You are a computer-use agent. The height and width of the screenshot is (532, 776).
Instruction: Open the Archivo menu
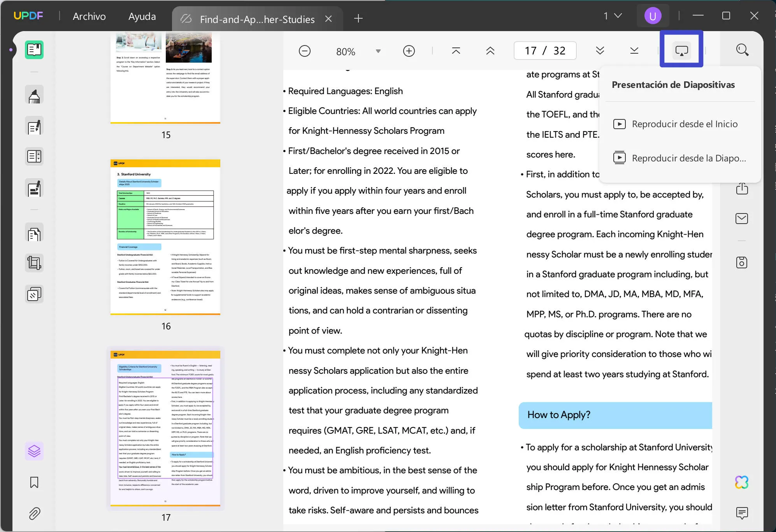tap(89, 16)
